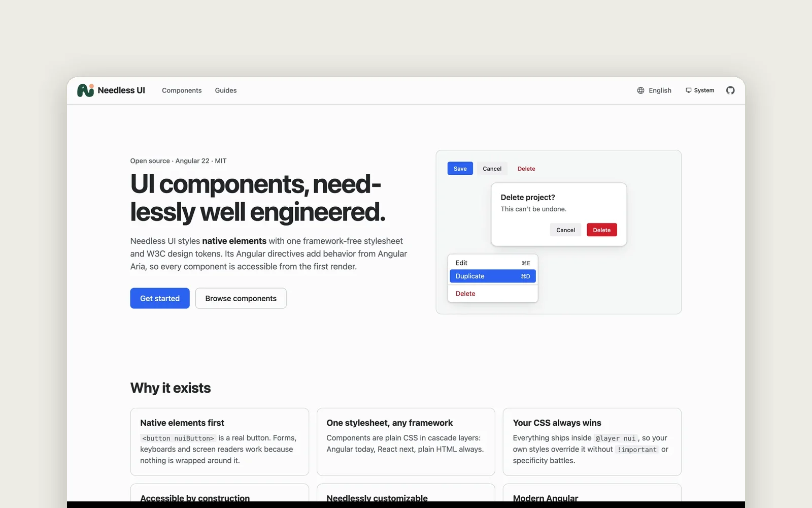Click the UI components, needlessly well engineered headline

pyautogui.click(x=258, y=198)
